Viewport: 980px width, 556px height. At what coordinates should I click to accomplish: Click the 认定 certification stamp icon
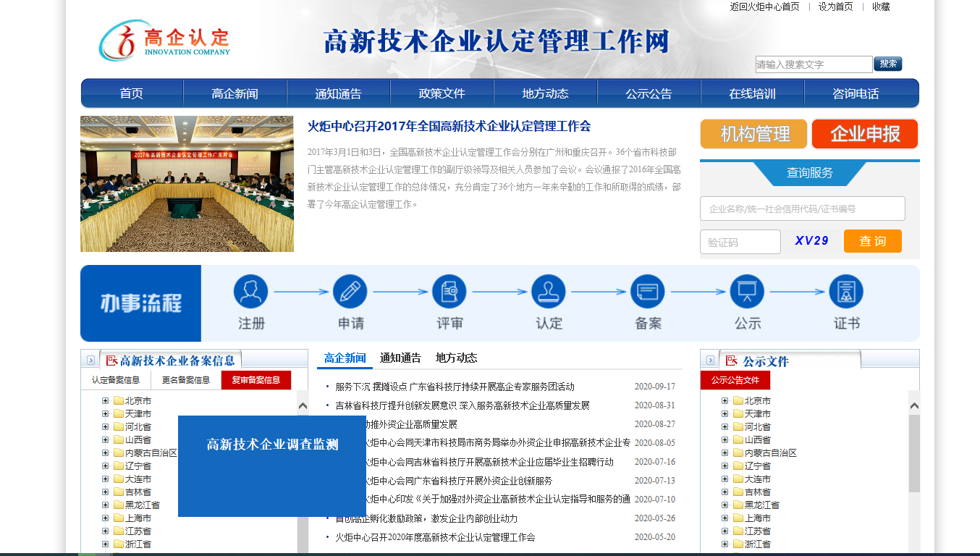548,290
